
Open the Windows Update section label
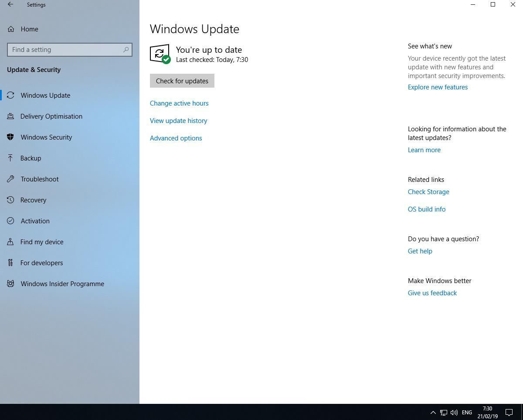(x=45, y=95)
